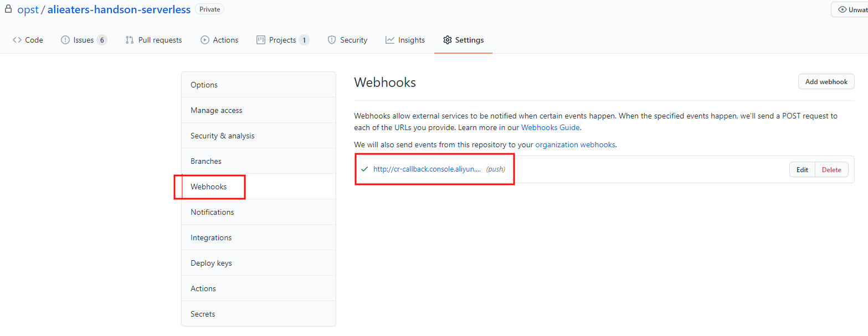
Task: Open Secrets in sidebar menu
Action: pos(259,314)
